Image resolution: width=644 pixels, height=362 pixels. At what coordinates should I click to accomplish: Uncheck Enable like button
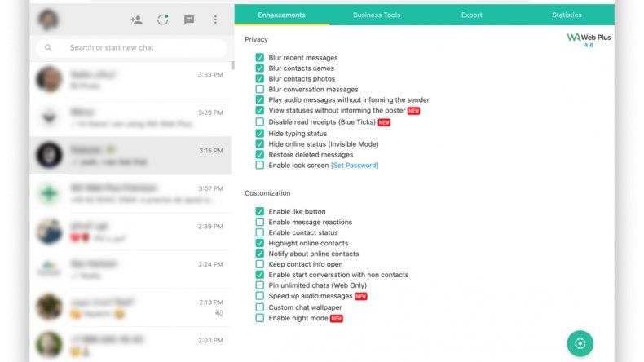pyautogui.click(x=259, y=211)
